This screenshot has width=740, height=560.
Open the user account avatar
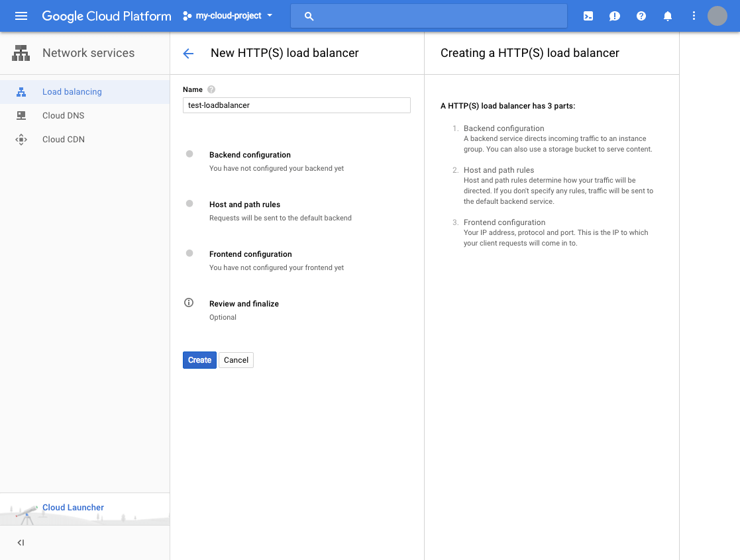tap(717, 16)
